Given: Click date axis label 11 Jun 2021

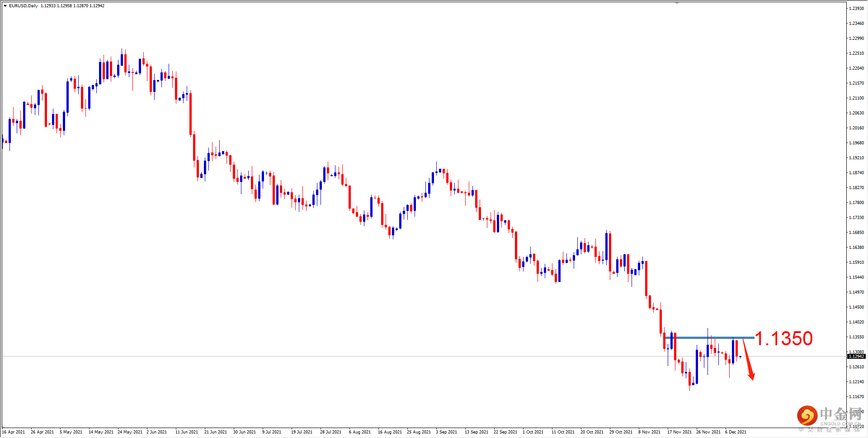Looking at the screenshot, I should click(187, 432).
